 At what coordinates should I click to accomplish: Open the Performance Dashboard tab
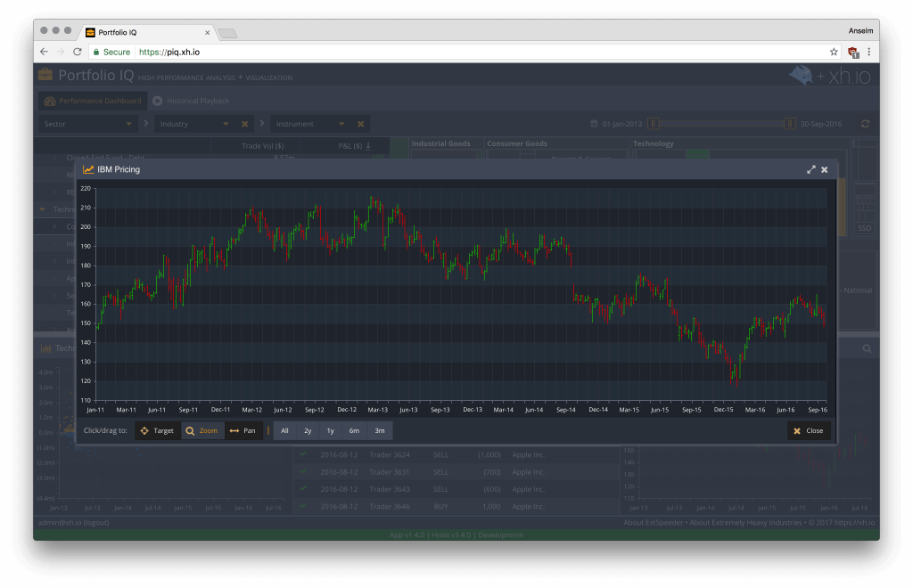click(x=93, y=101)
